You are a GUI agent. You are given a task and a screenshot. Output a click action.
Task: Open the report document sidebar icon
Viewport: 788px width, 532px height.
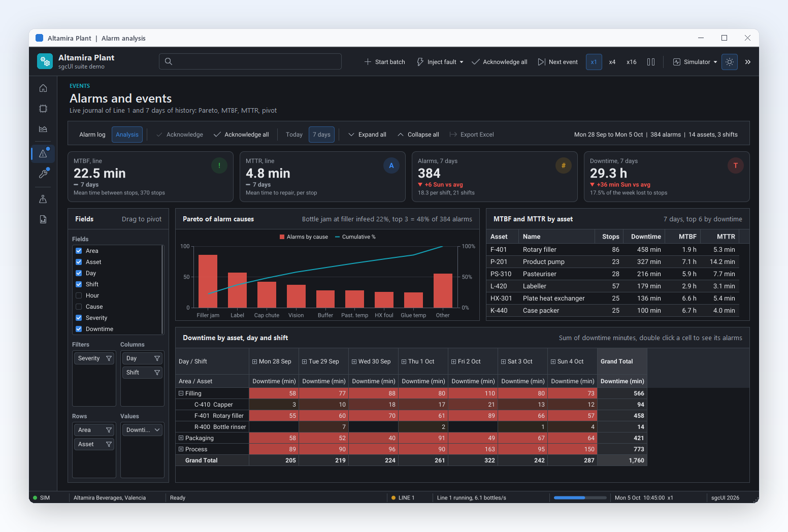pyautogui.click(x=43, y=219)
